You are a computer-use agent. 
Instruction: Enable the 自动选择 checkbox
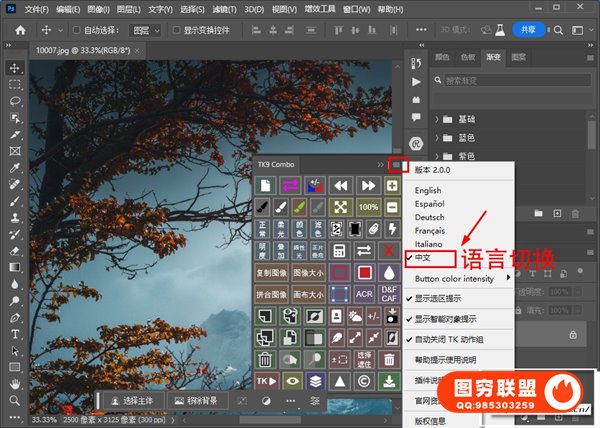coord(79,31)
